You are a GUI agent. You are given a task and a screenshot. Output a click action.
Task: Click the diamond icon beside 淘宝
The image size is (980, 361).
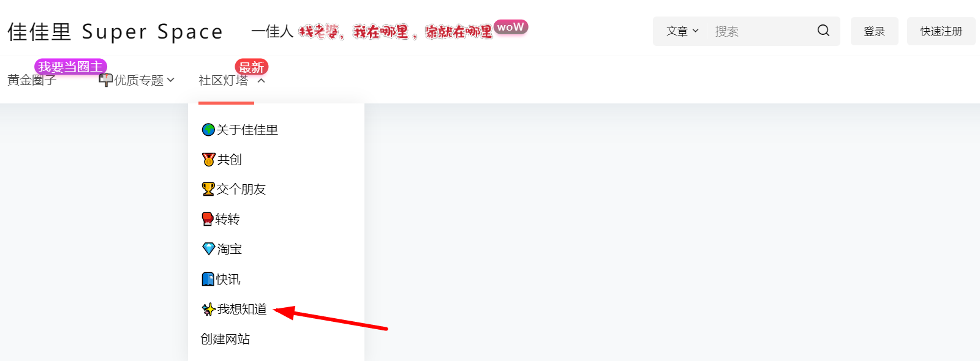pos(209,249)
